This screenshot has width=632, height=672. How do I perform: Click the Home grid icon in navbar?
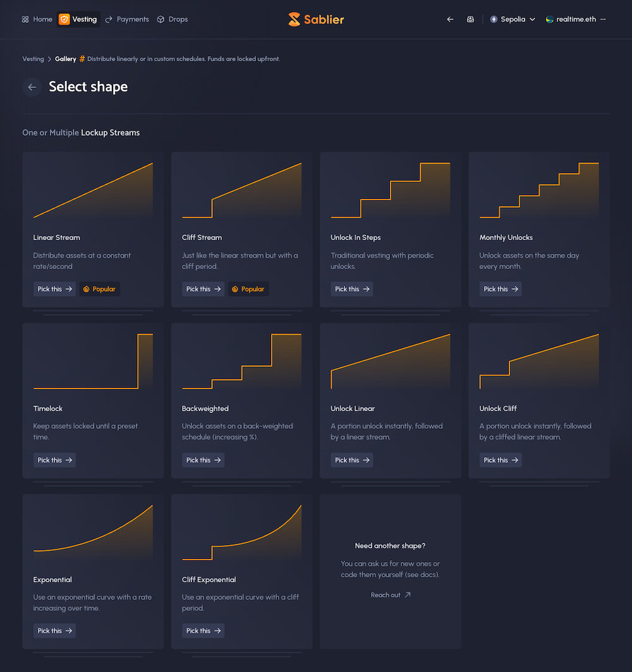25,19
